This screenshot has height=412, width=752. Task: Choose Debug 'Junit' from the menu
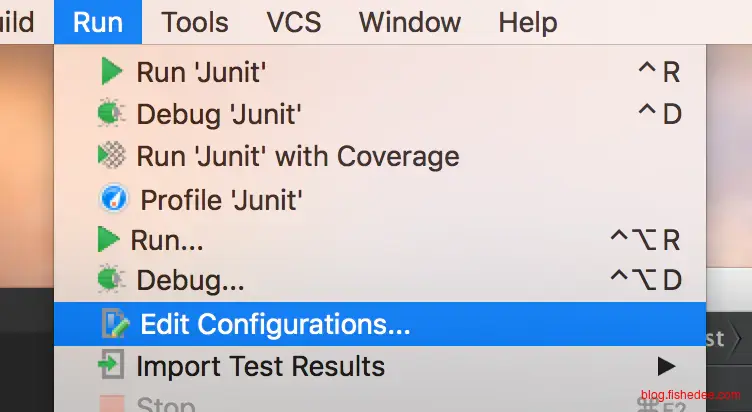219,114
